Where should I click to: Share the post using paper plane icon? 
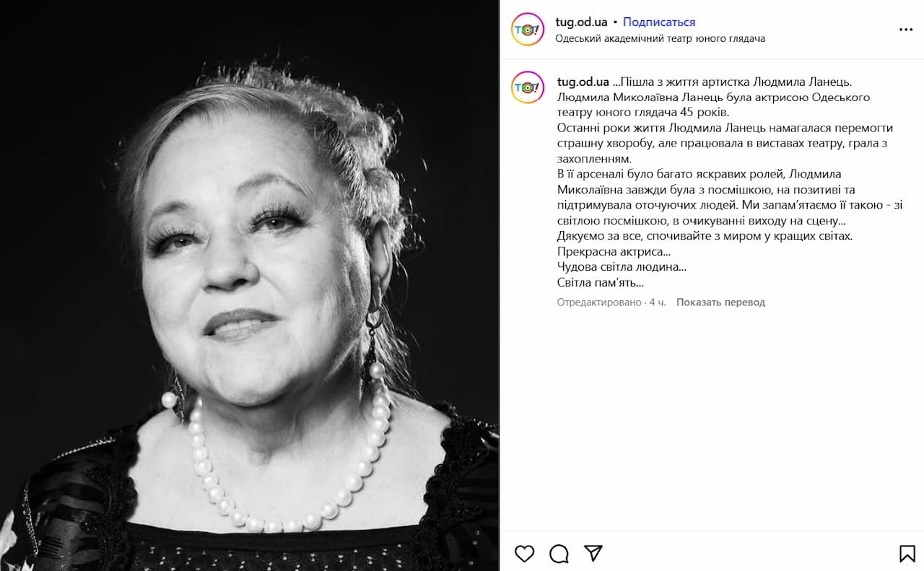pos(593,554)
